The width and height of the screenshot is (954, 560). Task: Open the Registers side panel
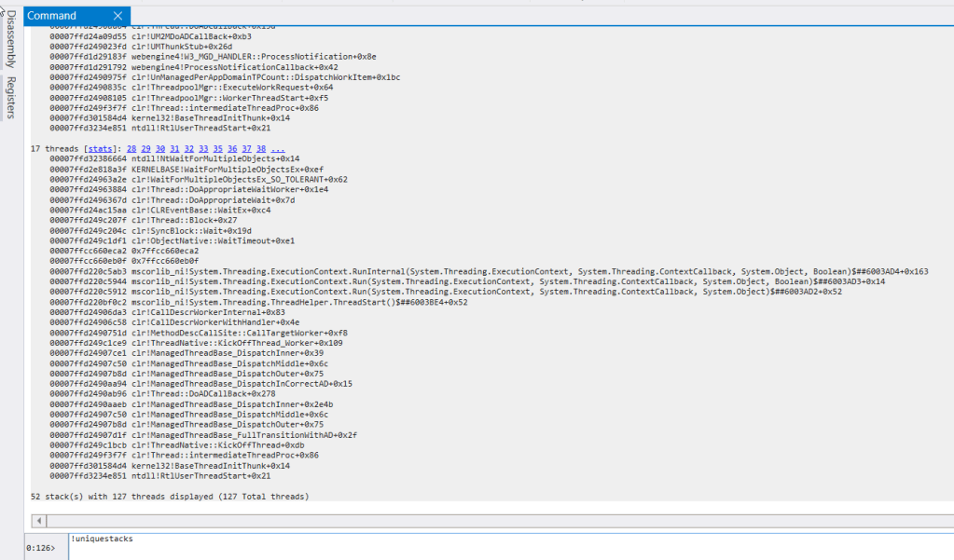point(11,98)
